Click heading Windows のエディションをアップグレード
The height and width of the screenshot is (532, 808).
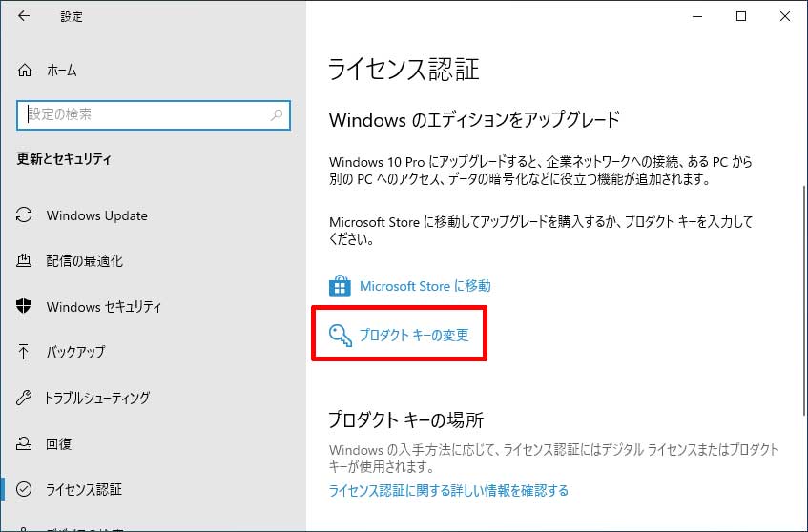474,120
